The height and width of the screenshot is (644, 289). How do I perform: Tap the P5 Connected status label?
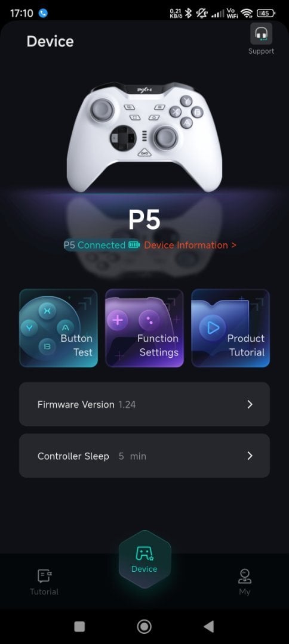point(94,245)
